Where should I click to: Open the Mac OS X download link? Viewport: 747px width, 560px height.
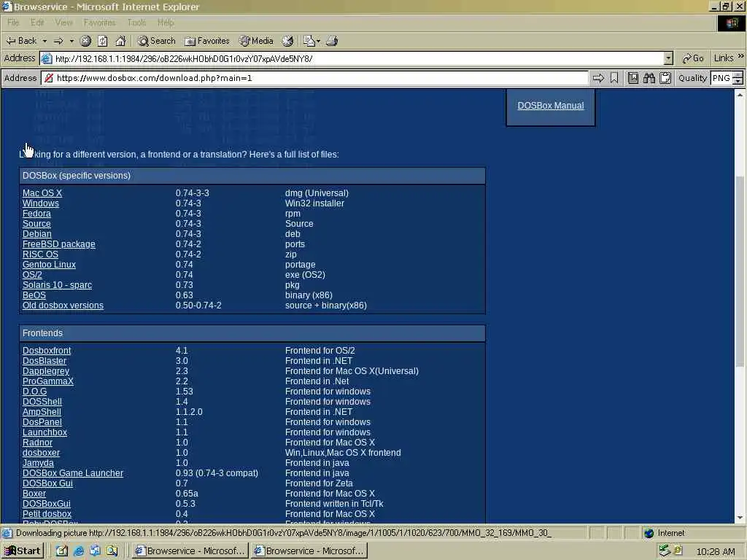(x=42, y=192)
